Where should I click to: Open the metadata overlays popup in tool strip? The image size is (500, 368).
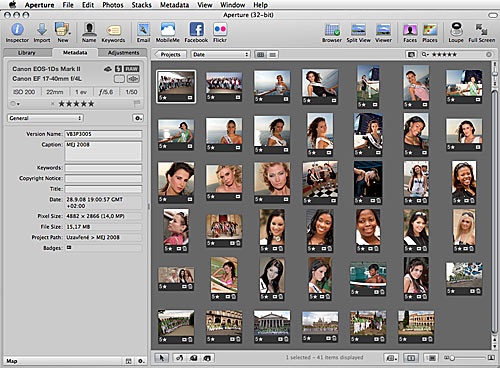click(x=391, y=358)
